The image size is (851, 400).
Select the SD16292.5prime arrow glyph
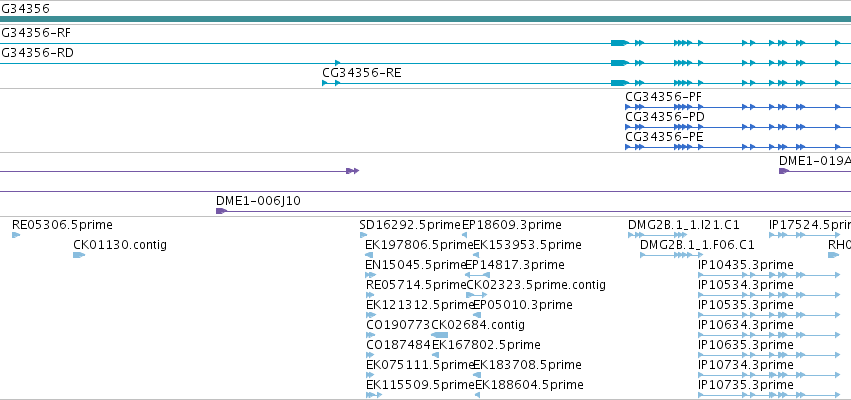click(363, 235)
